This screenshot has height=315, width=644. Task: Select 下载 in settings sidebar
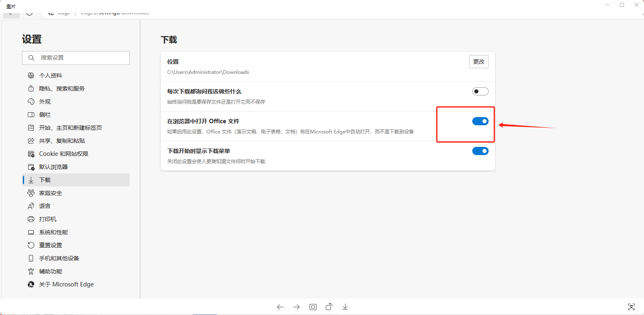click(x=76, y=180)
